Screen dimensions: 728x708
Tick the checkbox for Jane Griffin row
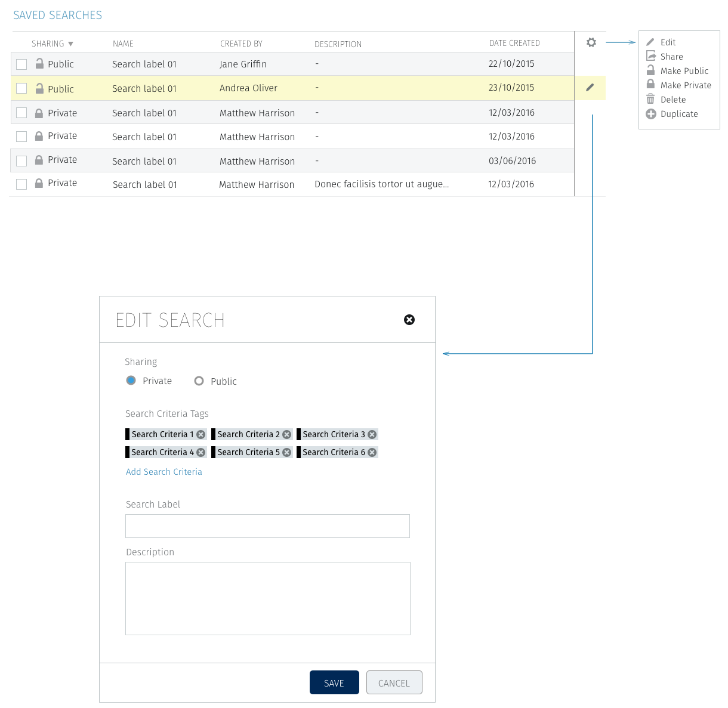21,64
